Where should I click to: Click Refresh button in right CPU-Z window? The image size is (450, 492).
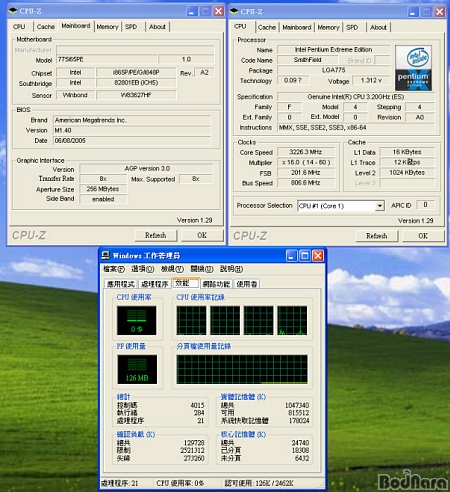click(377, 236)
